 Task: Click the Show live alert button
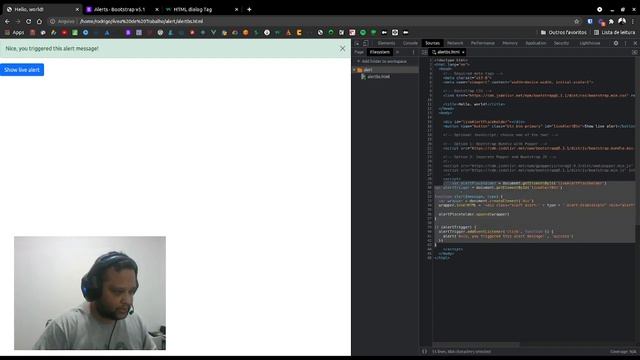click(x=22, y=70)
